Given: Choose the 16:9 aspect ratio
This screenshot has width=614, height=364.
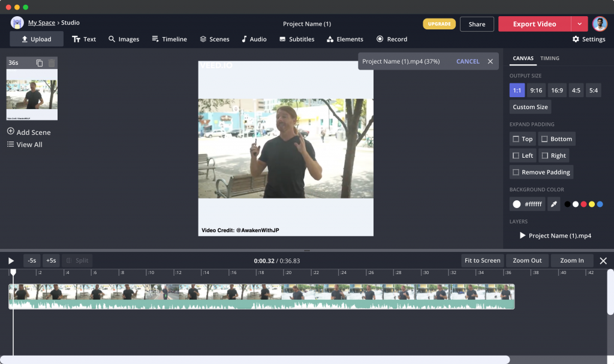Looking at the screenshot, I should point(557,91).
